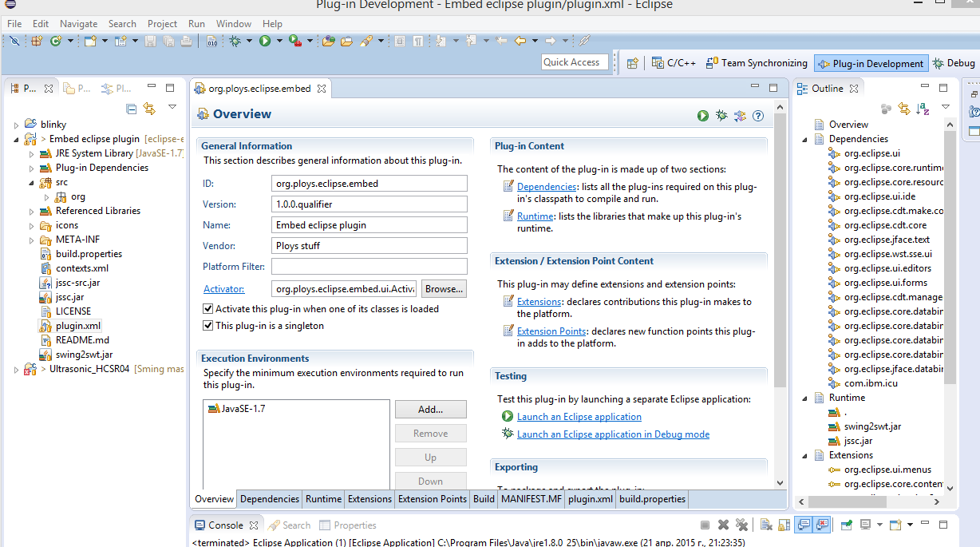Open the Navigate menu
This screenshot has width=980, height=547.
pos(78,24)
